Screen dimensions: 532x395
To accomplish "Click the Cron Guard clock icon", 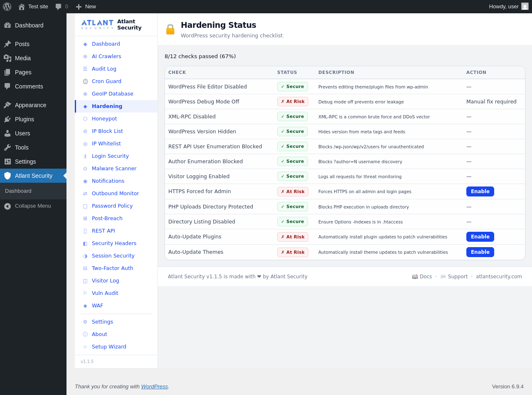I will [85, 81].
